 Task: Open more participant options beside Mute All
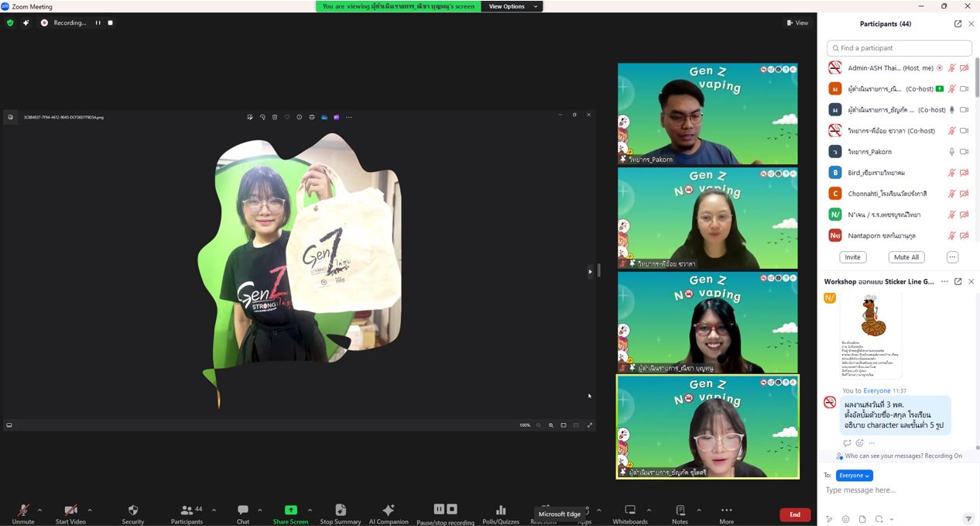tap(952, 257)
